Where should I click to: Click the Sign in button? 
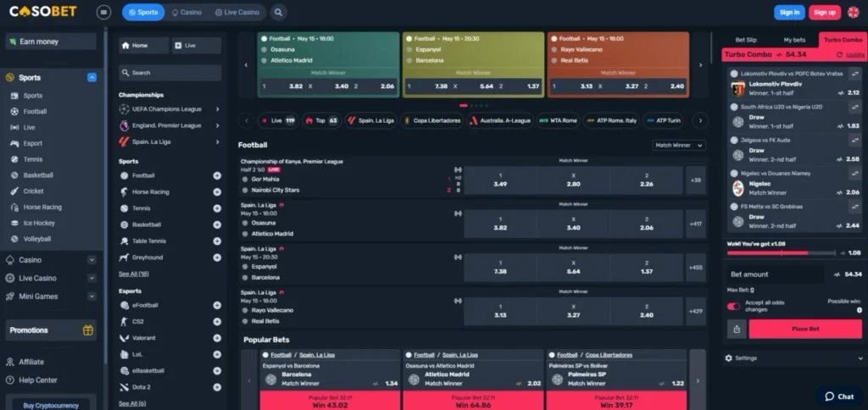coord(789,12)
